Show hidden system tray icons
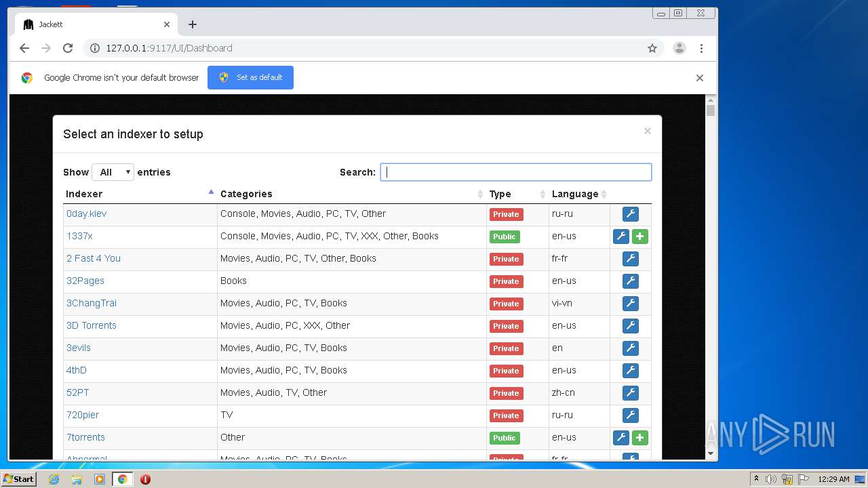 pyautogui.click(x=756, y=479)
